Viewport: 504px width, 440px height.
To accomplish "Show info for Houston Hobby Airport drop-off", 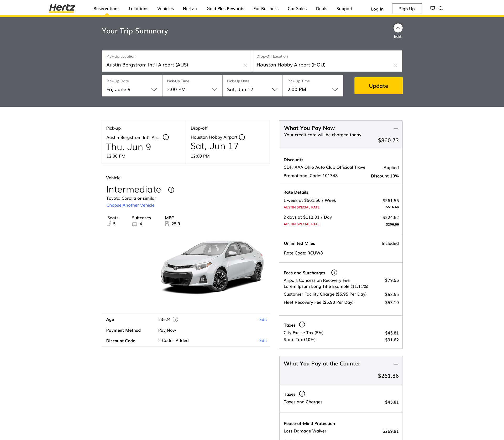I will (x=242, y=137).
